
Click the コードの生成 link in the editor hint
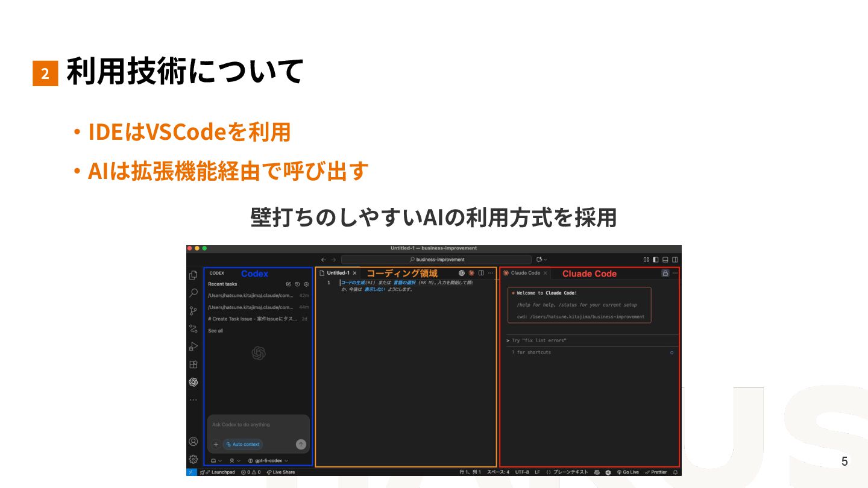coord(352,283)
